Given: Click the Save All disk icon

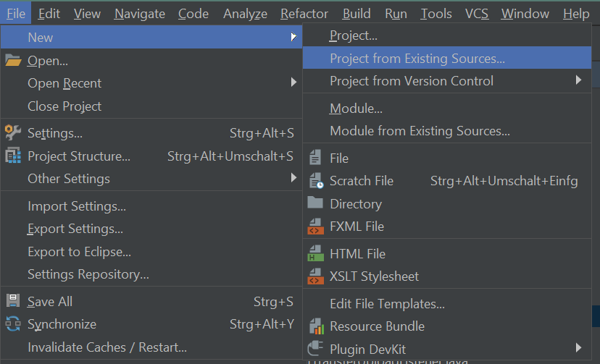Looking at the screenshot, I should coord(13,301).
